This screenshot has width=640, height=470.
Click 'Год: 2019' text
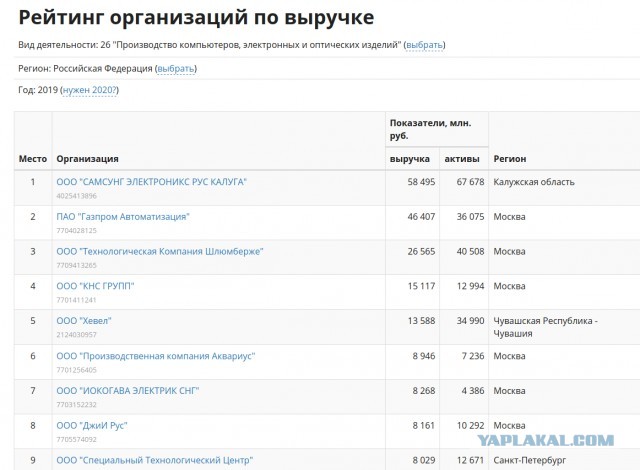pyautogui.click(x=38, y=90)
